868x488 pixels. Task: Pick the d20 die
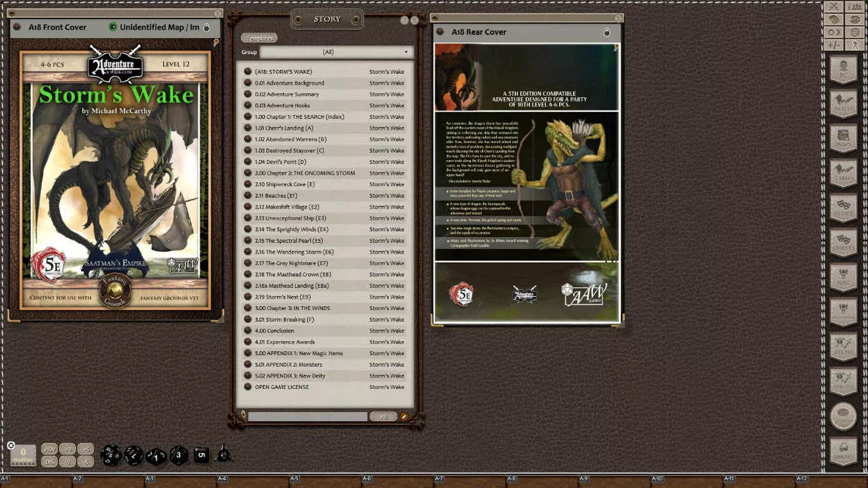pyautogui.click(x=111, y=455)
